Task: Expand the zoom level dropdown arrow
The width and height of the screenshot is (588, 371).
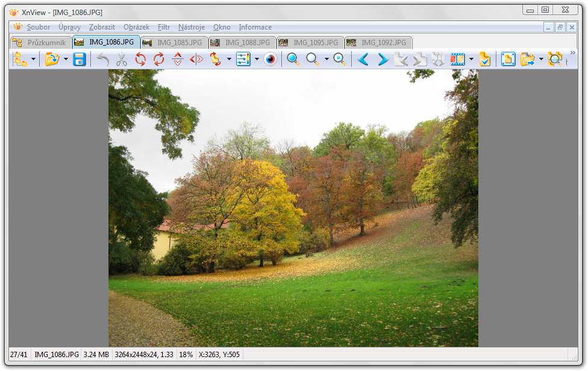Action: (327, 59)
